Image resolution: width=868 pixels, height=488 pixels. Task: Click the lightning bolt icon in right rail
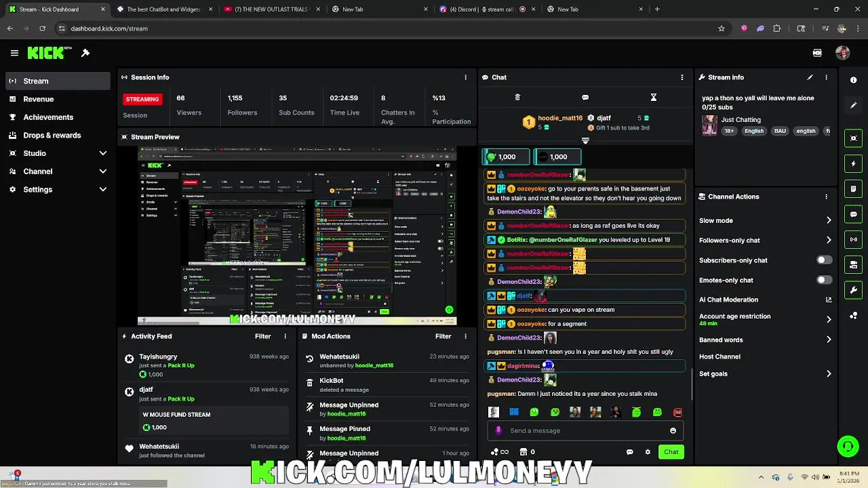click(x=853, y=164)
